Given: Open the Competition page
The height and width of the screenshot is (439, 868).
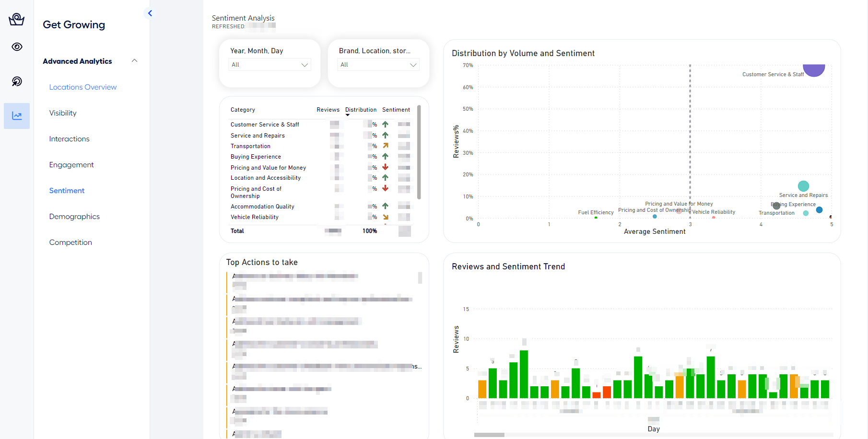Looking at the screenshot, I should coord(70,243).
